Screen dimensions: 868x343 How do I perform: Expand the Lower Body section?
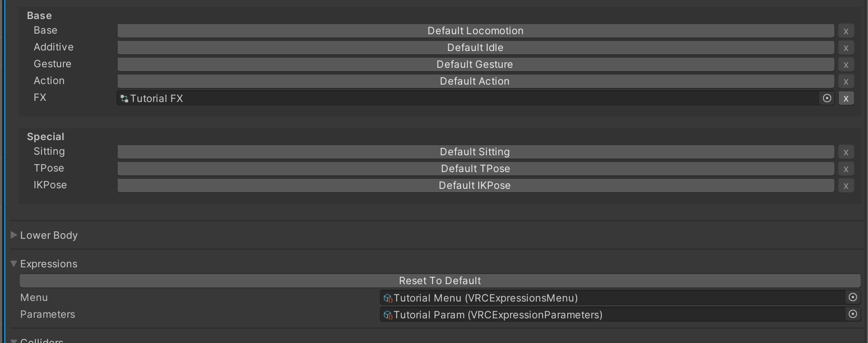pos(14,235)
